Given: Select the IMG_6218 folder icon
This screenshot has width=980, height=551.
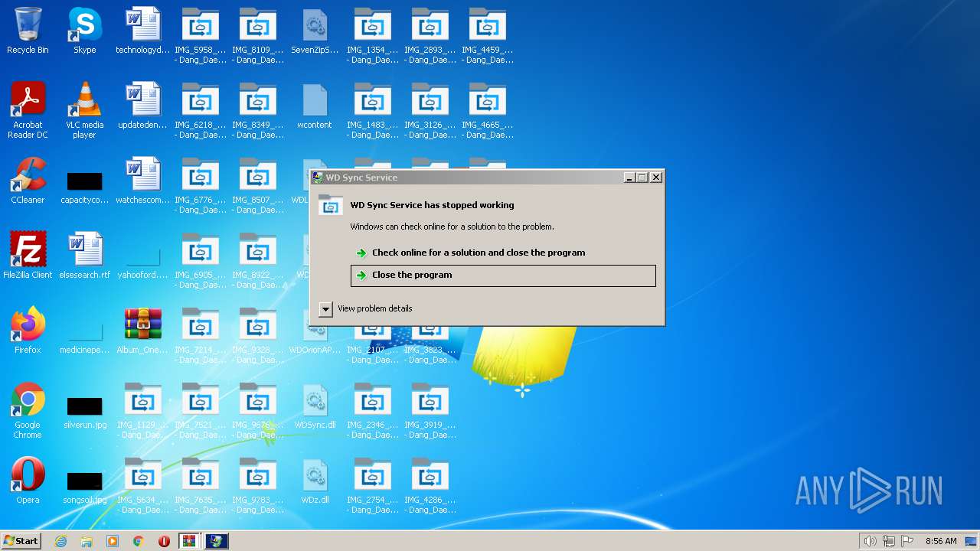Looking at the screenshot, I should tap(200, 111).
